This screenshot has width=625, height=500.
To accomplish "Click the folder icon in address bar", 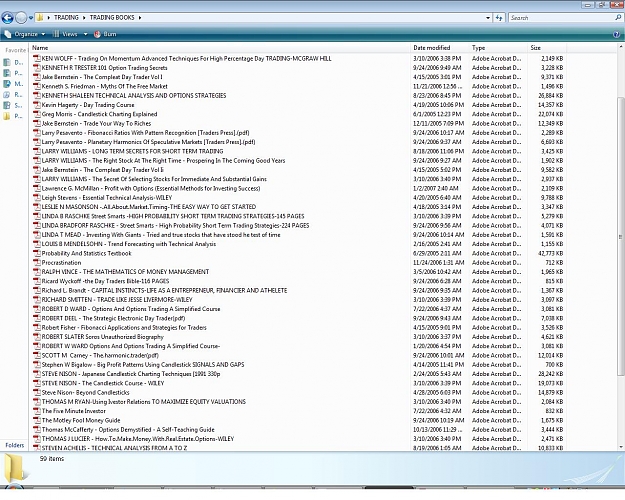I will coord(39,18).
